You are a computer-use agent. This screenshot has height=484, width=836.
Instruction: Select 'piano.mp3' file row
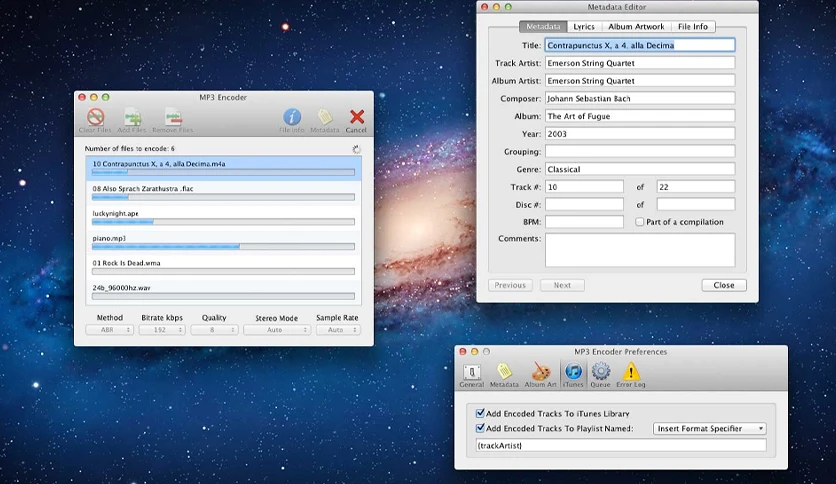pyautogui.click(x=223, y=242)
